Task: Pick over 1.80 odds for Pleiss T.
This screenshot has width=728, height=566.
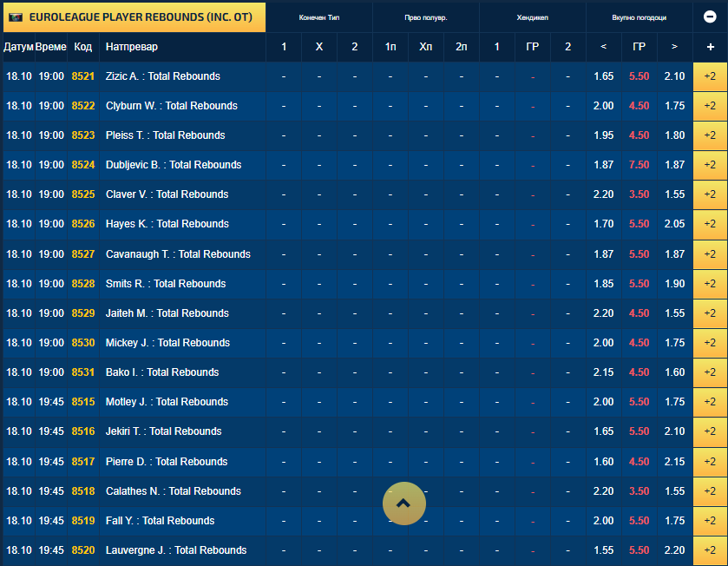Action: pos(674,135)
